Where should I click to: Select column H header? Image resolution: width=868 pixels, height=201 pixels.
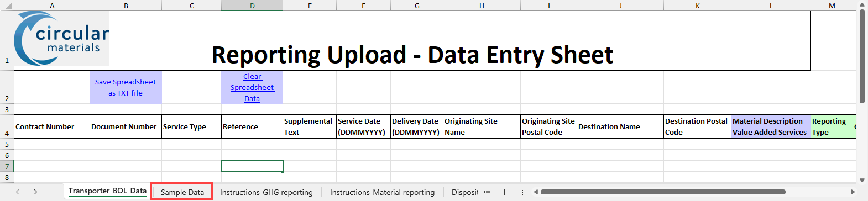point(482,6)
